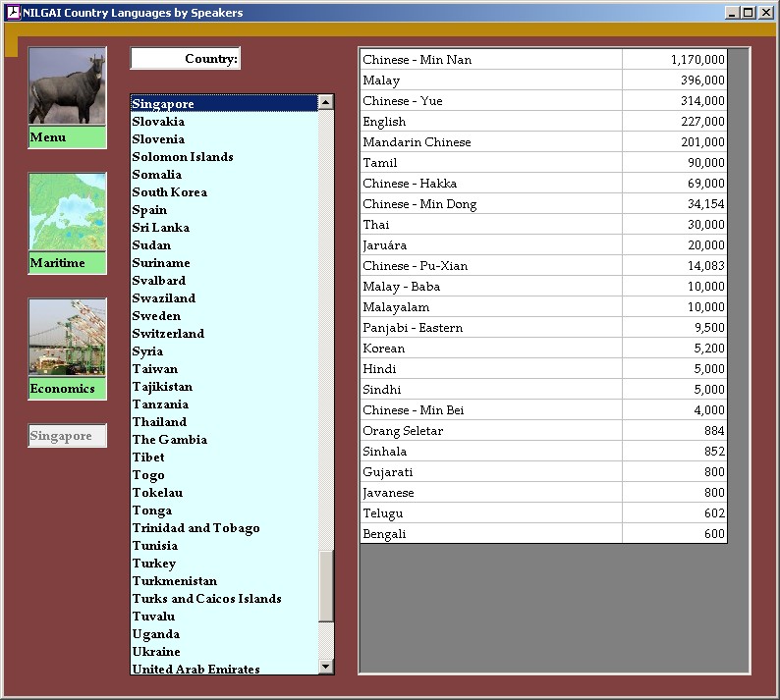Image resolution: width=780 pixels, height=700 pixels.
Task: Click the Singapore label field below Economics
Action: click(67, 436)
